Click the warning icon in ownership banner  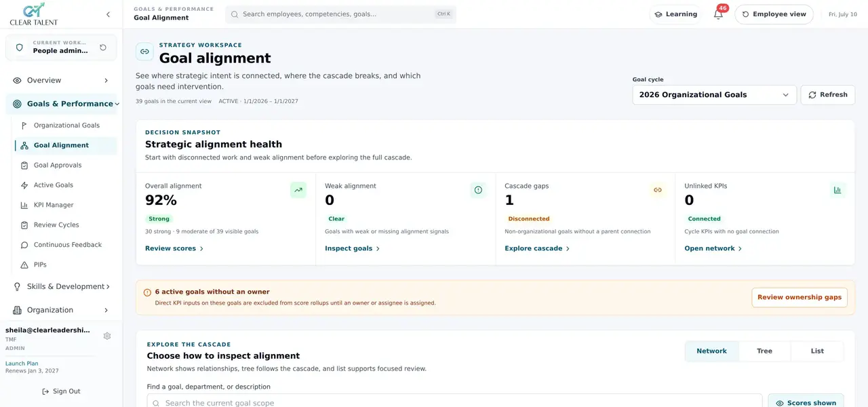click(147, 292)
